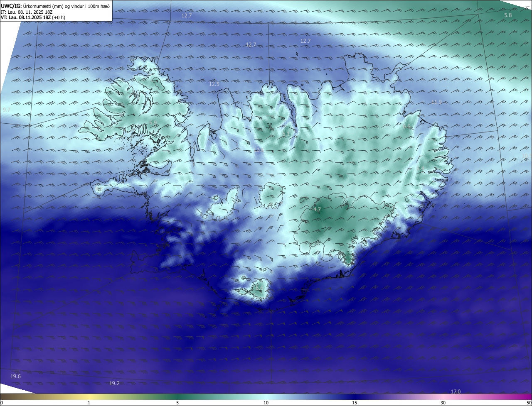The width and height of the screenshot is (532, 406).
Task: Click the 11.9 value label
Action: [436, 102]
